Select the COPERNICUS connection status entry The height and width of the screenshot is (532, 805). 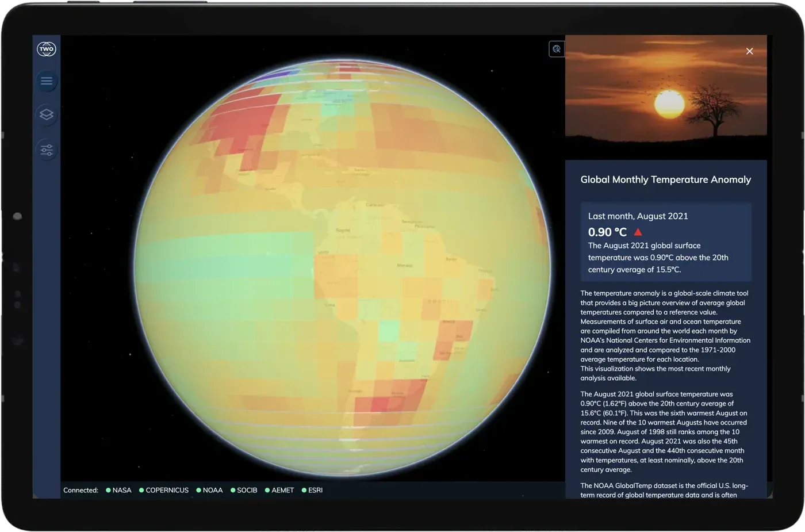click(x=164, y=490)
